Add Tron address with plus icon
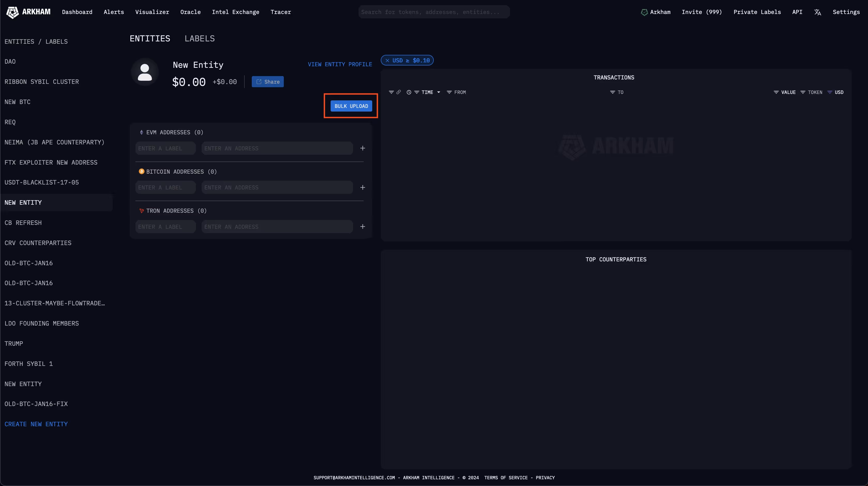868x486 pixels. point(363,227)
